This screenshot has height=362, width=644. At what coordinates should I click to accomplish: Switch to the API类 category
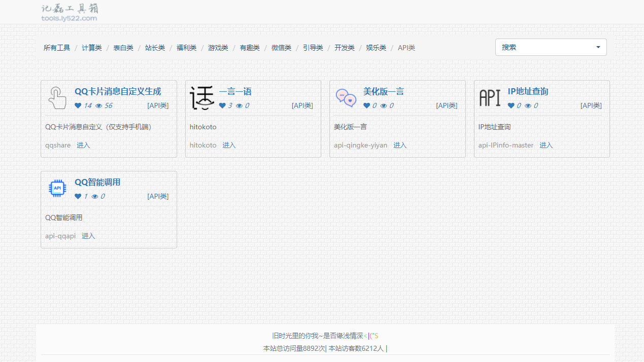point(406,47)
